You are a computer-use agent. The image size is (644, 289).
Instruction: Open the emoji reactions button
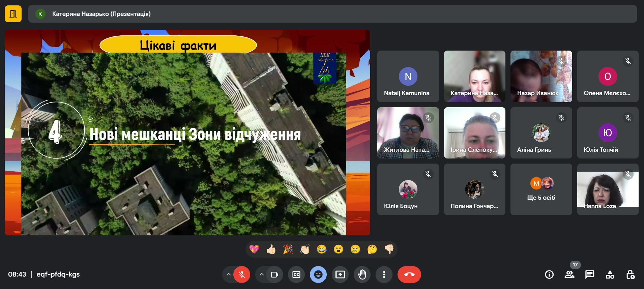click(318, 274)
